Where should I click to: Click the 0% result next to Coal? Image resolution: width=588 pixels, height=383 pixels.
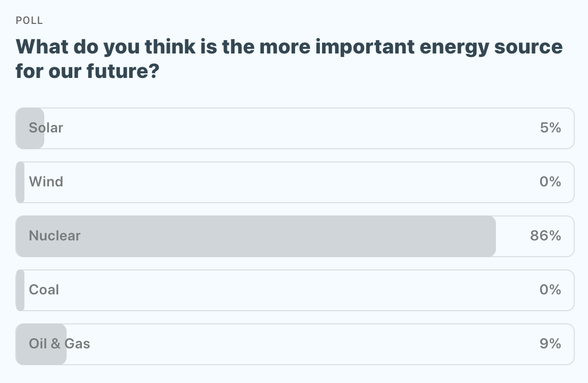(x=550, y=290)
